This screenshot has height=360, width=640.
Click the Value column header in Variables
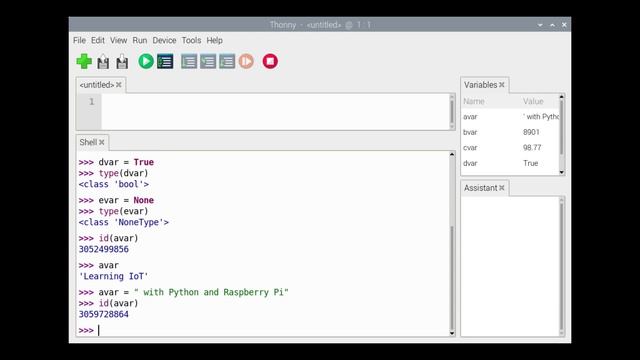point(533,101)
